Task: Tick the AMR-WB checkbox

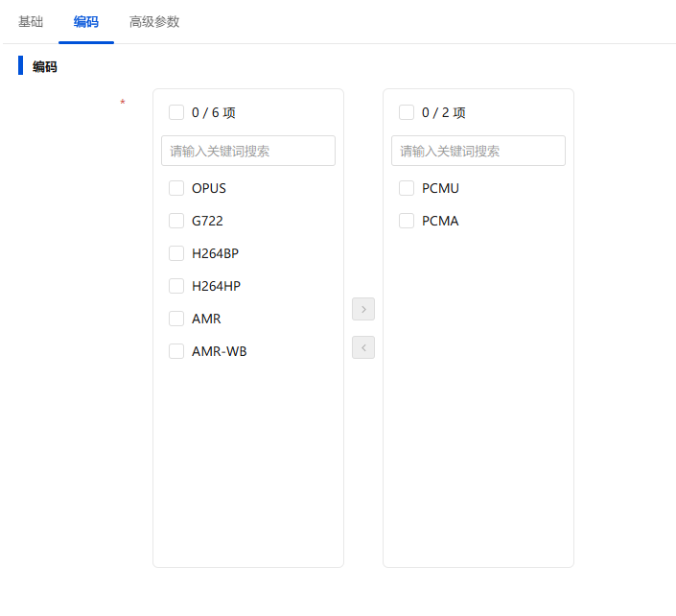Action: click(176, 351)
